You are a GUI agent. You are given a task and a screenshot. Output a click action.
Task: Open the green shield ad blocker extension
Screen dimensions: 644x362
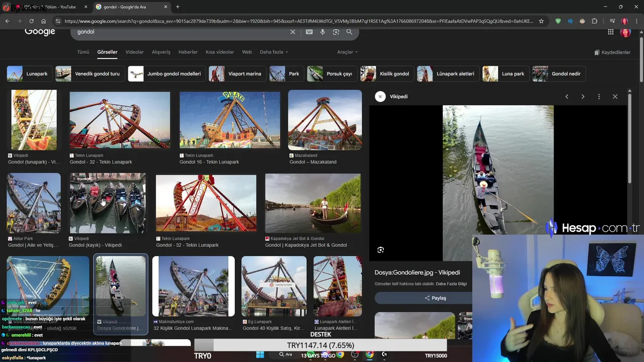[x=558, y=21]
